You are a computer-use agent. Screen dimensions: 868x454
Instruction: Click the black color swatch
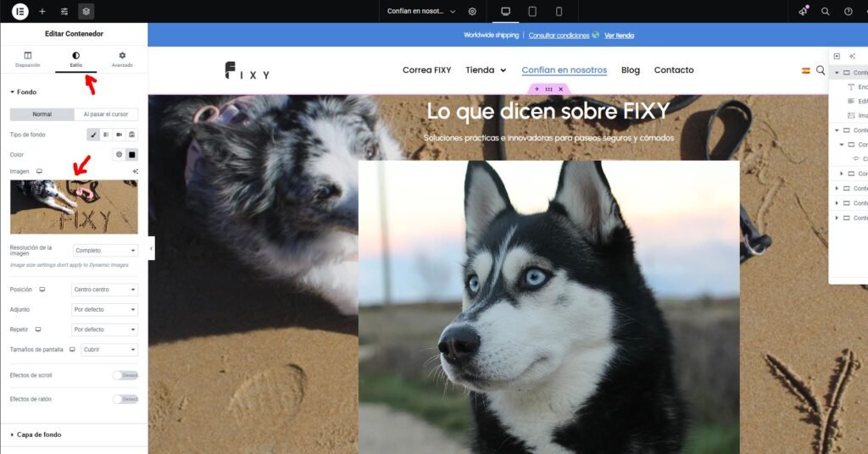[x=131, y=154]
